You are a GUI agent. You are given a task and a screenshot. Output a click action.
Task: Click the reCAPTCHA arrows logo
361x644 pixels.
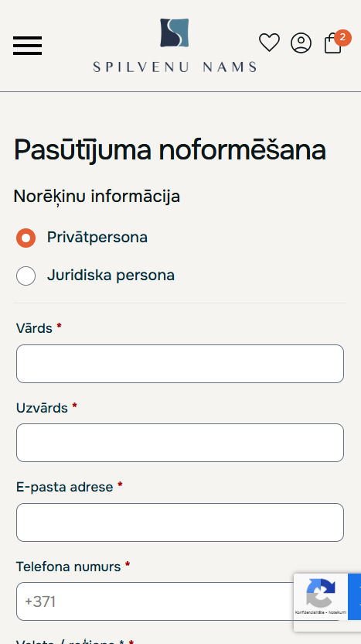[321, 593]
